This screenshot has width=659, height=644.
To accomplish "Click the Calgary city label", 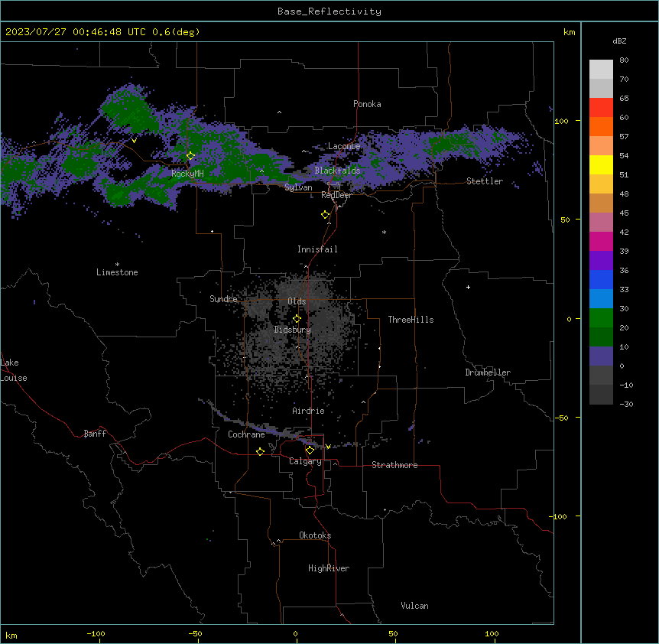I will pyautogui.click(x=305, y=461).
